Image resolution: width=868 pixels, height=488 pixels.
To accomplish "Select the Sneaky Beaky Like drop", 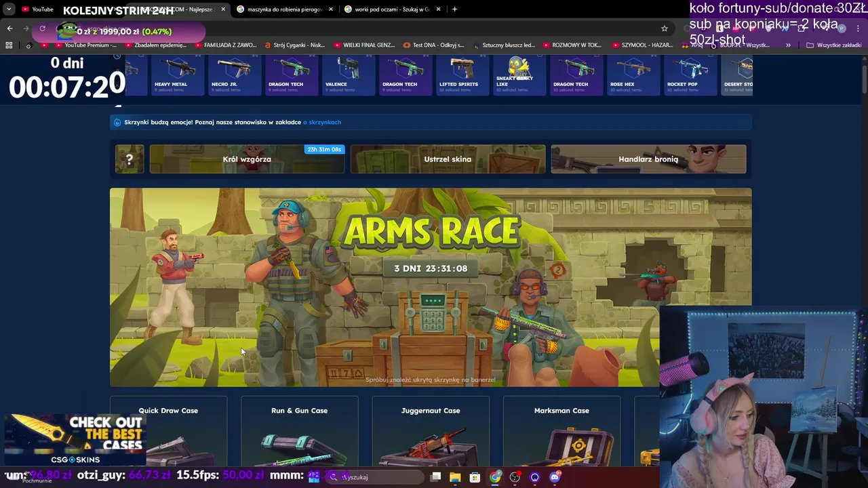I will (518, 75).
